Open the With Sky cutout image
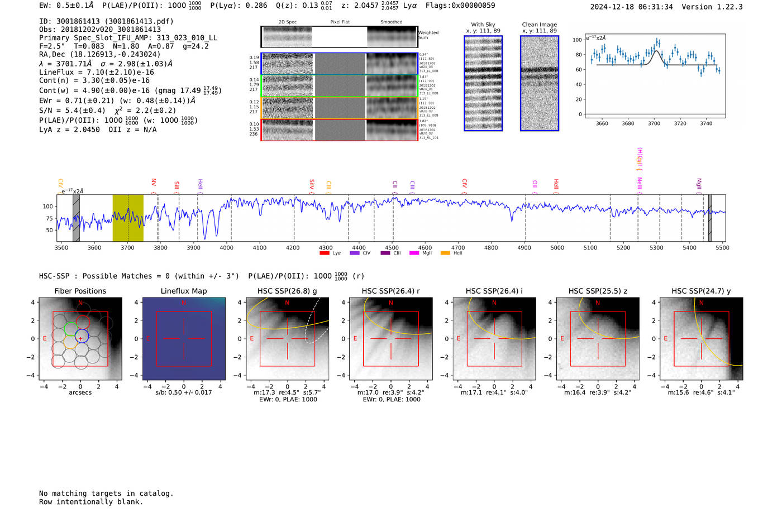Viewport: 782px width, 532px height. (483, 83)
